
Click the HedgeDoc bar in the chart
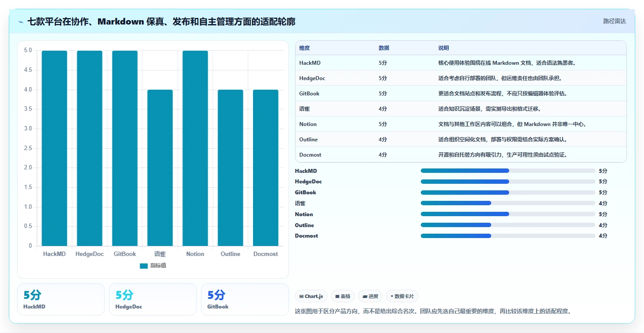point(90,148)
